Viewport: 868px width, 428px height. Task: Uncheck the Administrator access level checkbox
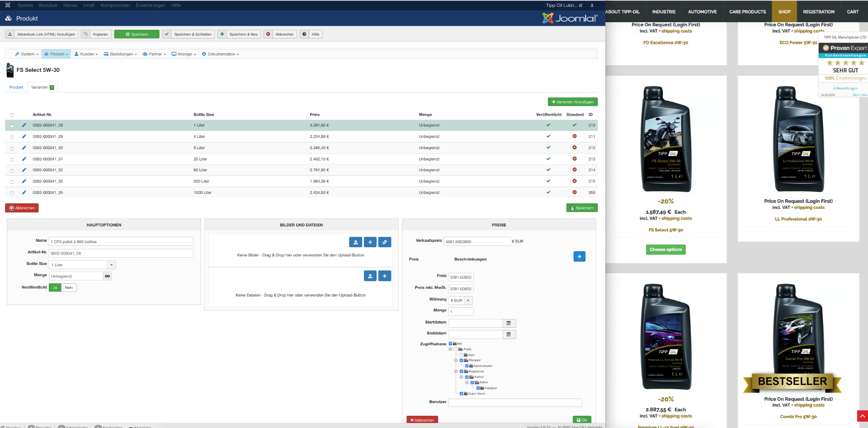pyautogui.click(x=467, y=366)
